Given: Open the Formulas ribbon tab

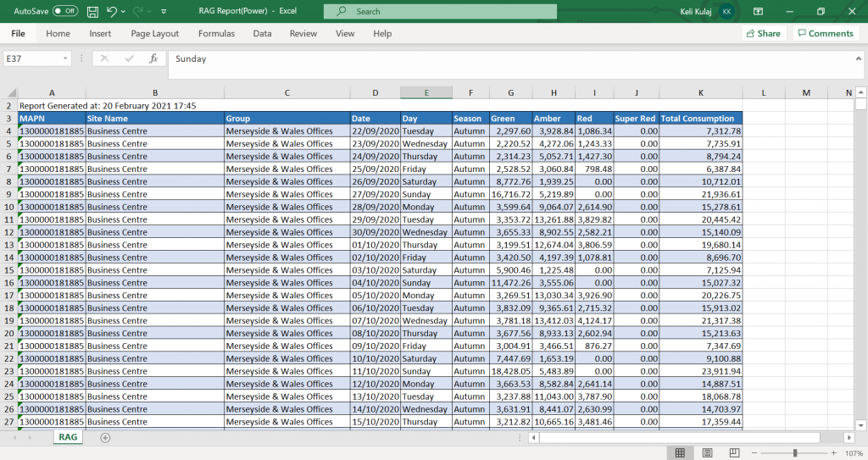Looking at the screenshot, I should tap(216, 34).
